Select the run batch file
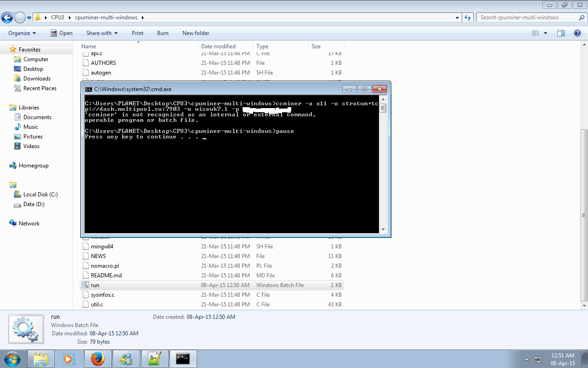 [x=211, y=285]
